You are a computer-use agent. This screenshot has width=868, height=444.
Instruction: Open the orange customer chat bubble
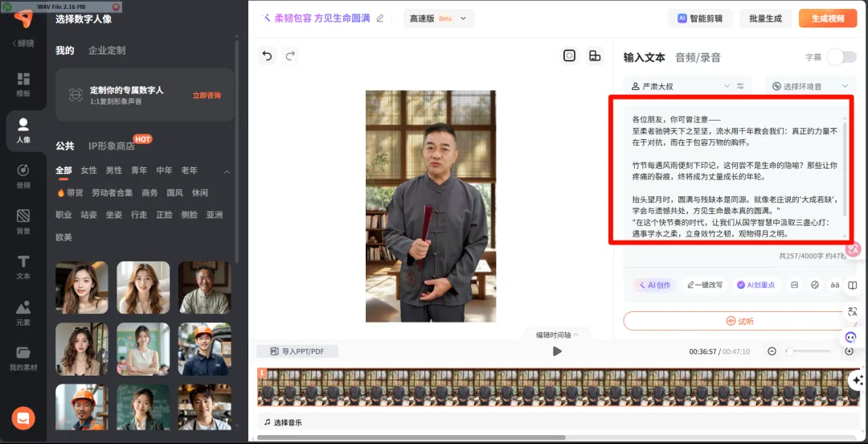pyautogui.click(x=23, y=418)
